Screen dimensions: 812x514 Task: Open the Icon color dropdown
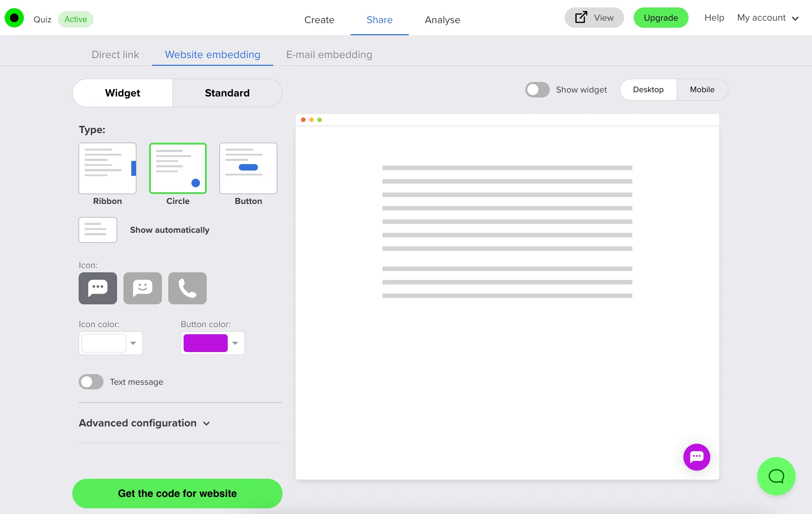click(133, 343)
